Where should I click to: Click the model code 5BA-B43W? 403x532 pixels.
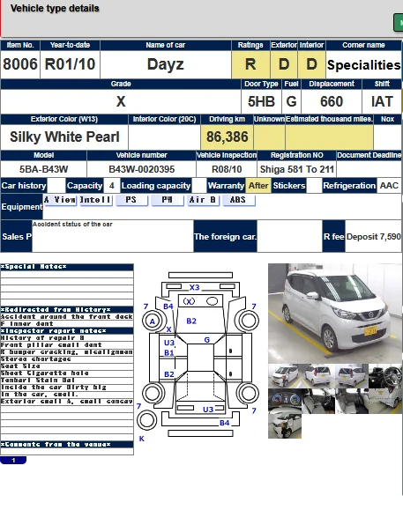point(43,169)
